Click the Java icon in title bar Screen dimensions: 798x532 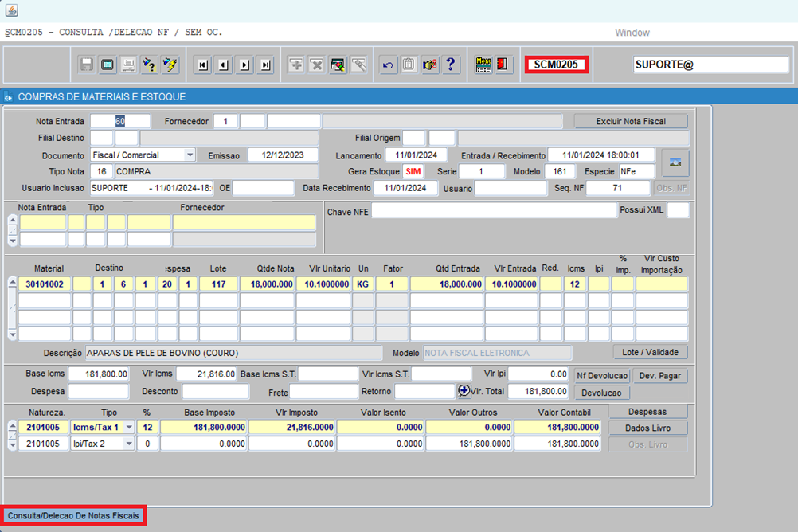point(12,10)
